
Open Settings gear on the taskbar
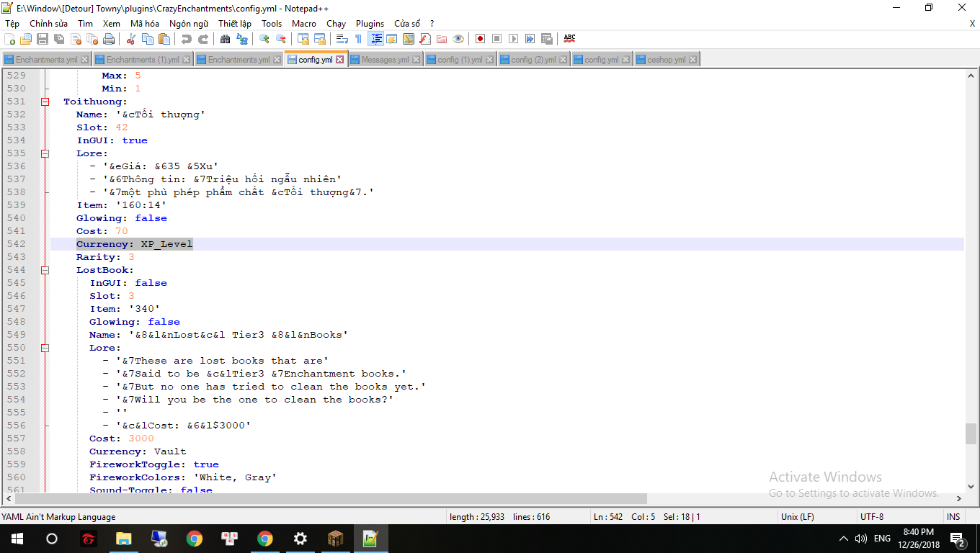[x=300, y=539]
